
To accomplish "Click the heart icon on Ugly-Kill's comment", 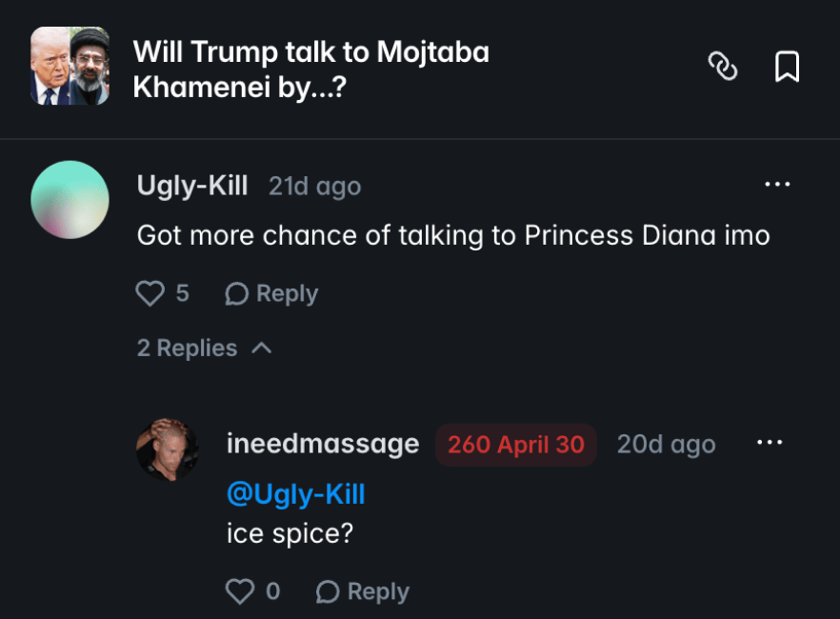I will pos(150,293).
